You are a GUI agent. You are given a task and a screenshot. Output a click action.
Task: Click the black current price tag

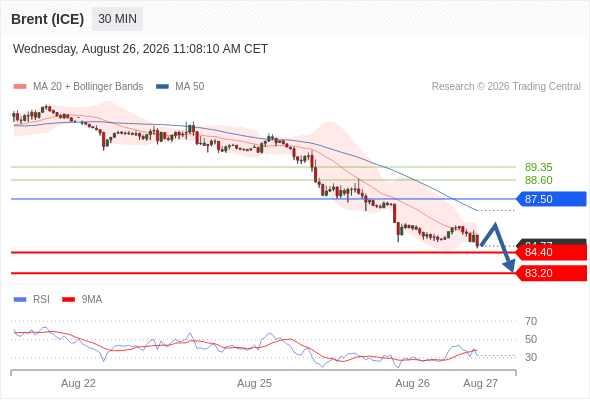click(x=551, y=242)
